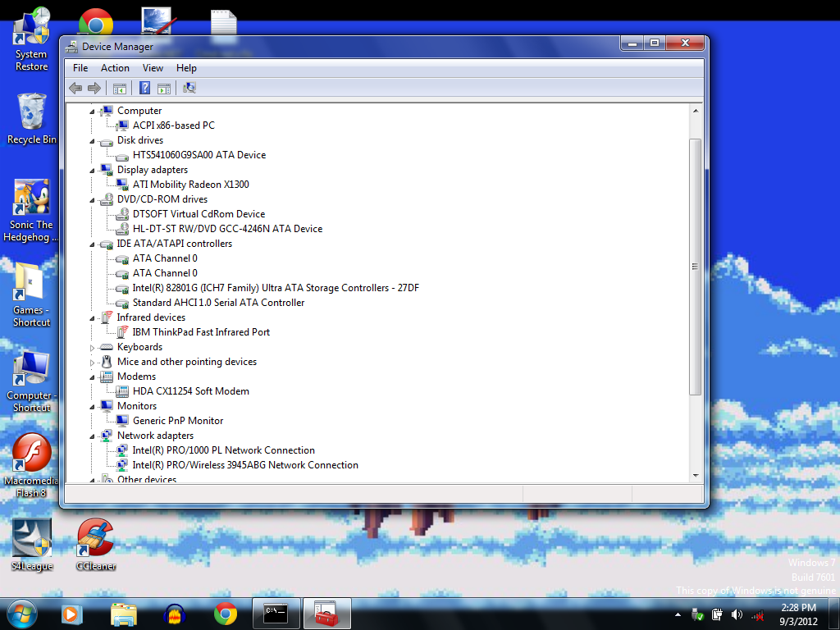Click the Safely Remove Hardware tray icon

(x=696, y=614)
